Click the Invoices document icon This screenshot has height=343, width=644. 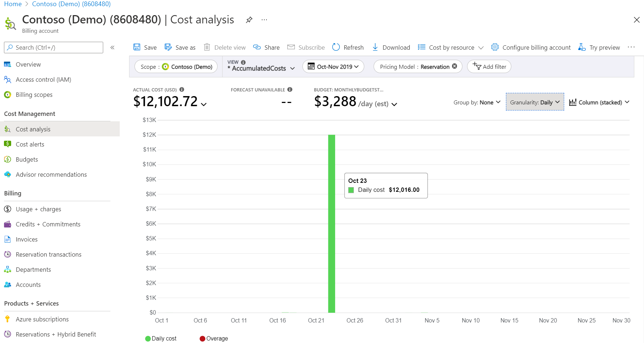[x=8, y=239]
